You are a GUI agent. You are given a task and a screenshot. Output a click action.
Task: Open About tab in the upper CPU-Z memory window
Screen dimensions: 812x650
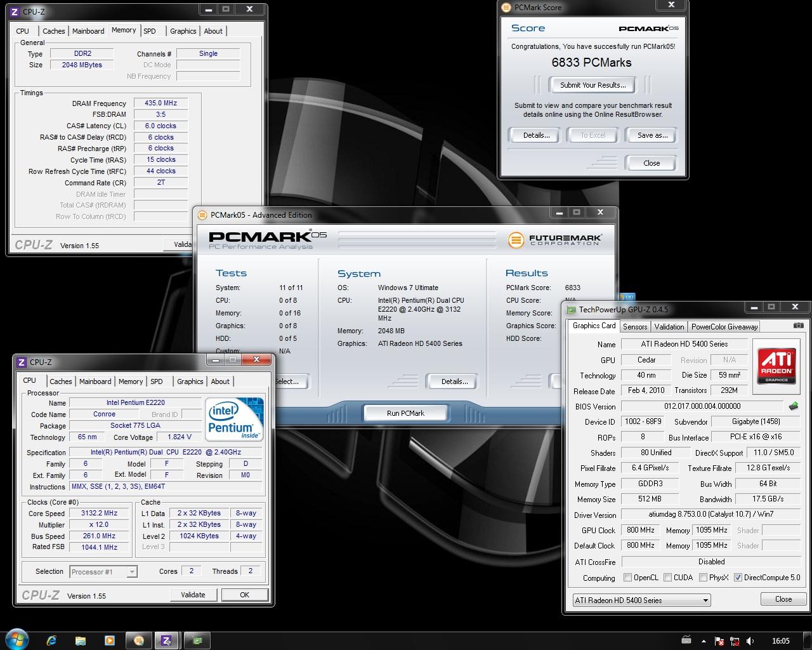point(213,31)
